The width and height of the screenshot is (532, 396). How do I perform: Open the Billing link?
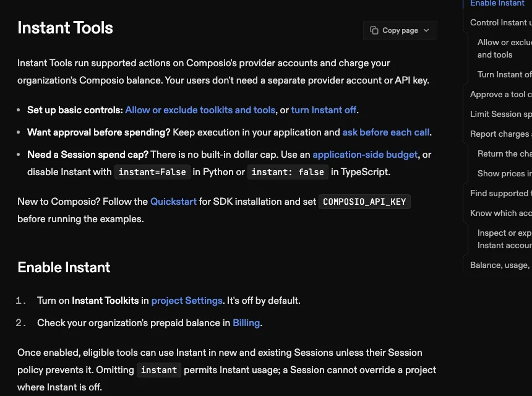coord(246,323)
